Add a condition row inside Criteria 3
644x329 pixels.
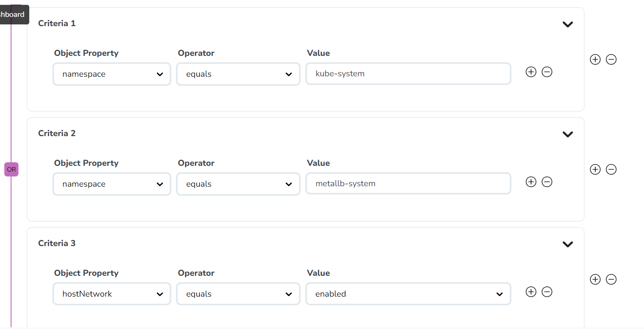coord(531,292)
